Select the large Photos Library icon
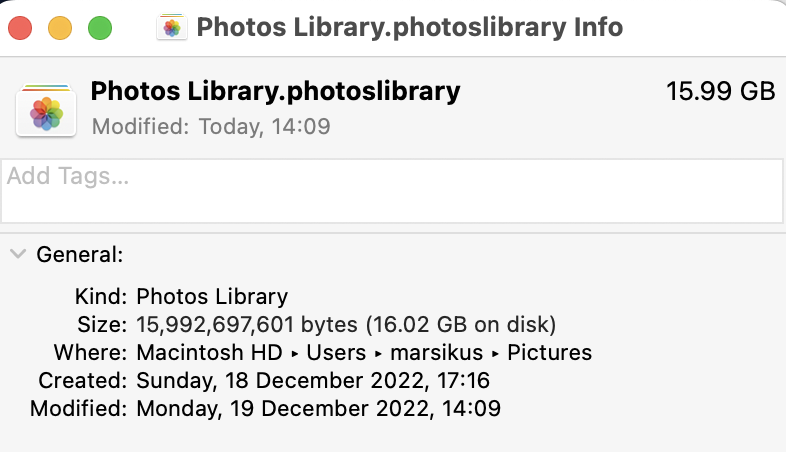Screen dimensions: 786x452 (47, 110)
